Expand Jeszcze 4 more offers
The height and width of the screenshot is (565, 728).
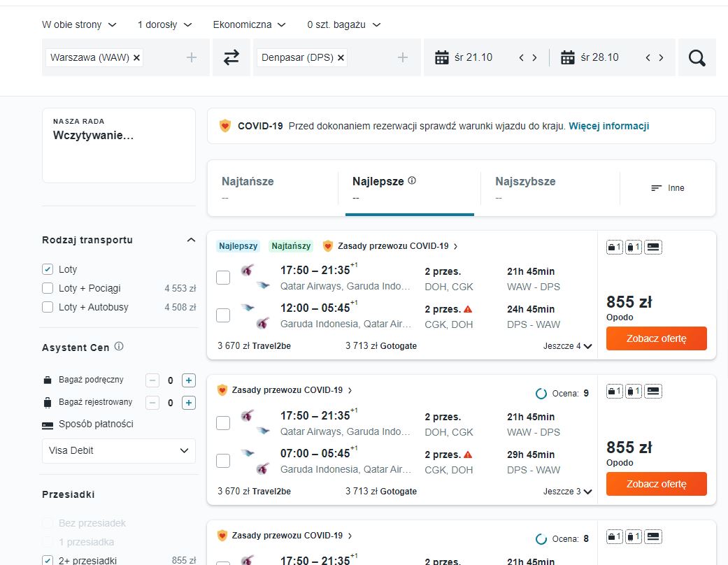coord(567,346)
